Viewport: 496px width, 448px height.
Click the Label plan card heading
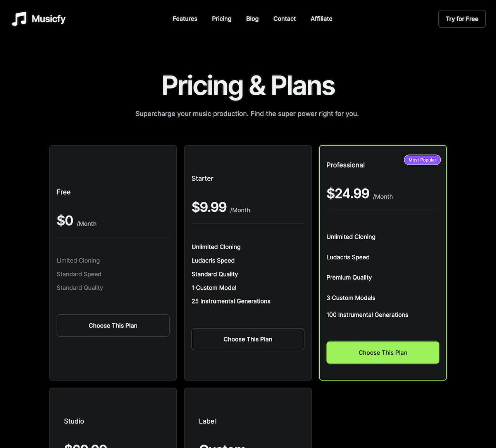coord(207,421)
